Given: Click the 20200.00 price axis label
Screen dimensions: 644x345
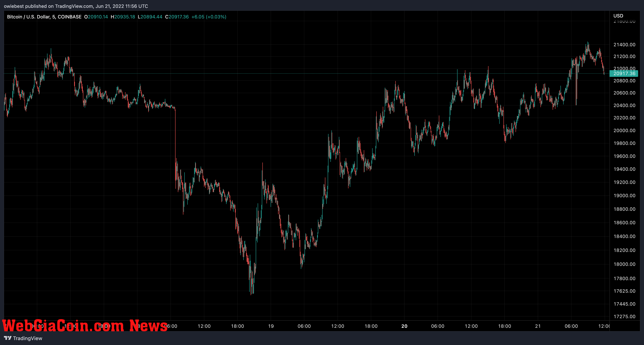Looking at the screenshot, I should (624, 118).
